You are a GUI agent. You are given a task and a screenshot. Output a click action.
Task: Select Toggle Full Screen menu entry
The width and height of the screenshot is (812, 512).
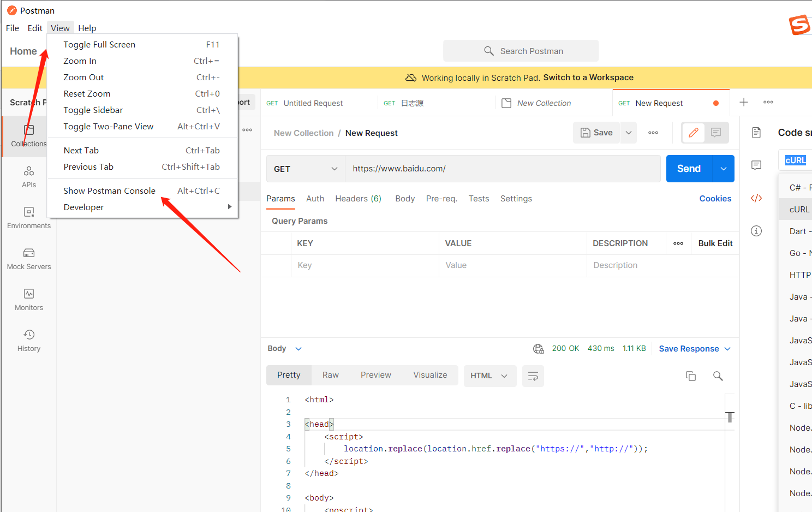[x=143, y=45]
